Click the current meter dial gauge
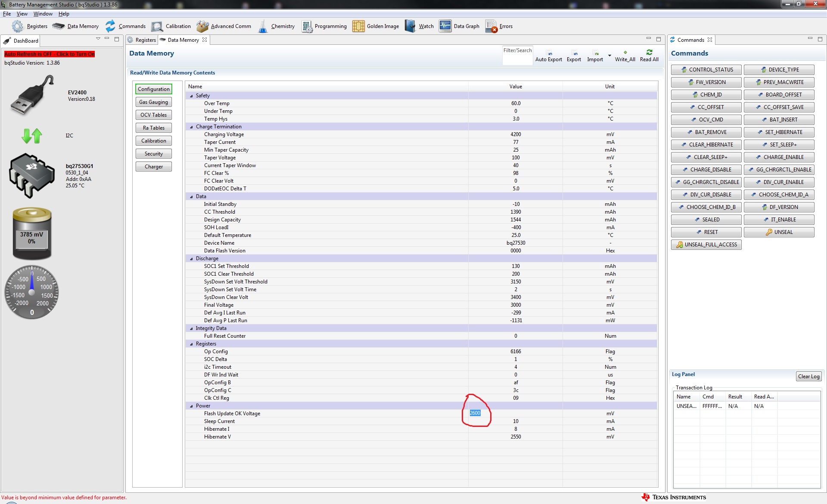 pos(32,292)
